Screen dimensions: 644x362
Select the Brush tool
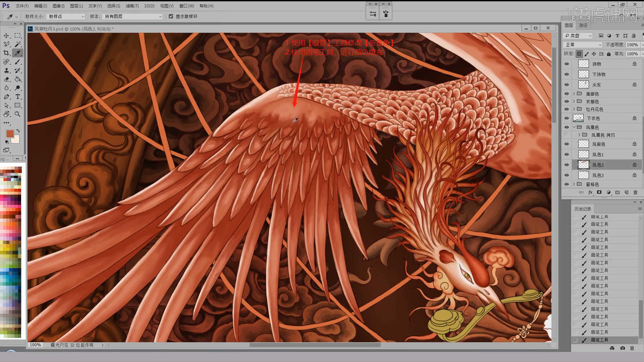pos(18,62)
